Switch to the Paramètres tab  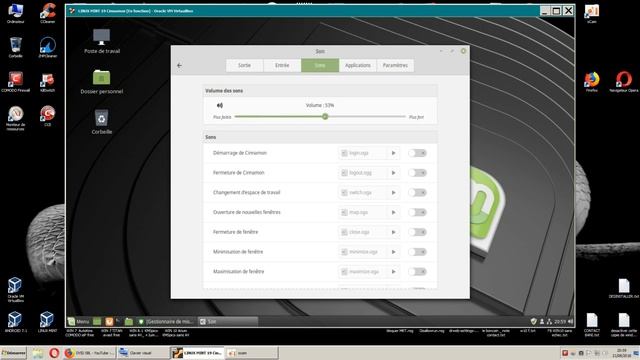tap(395, 65)
